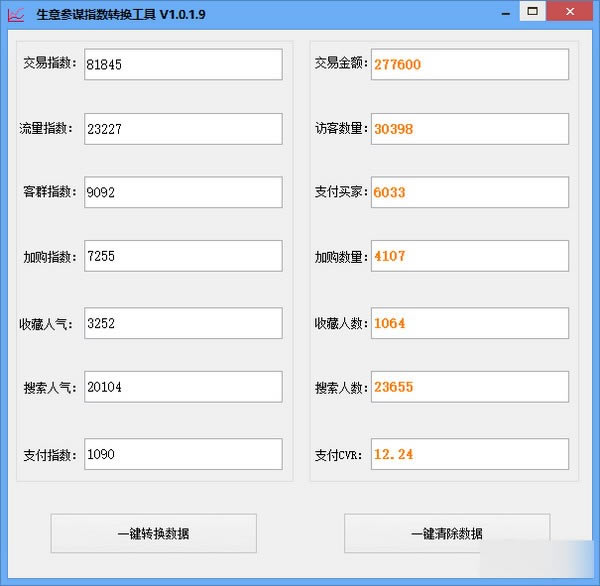
Task: Click the 支付买家 result showing 6033
Action: pyautogui.click(x=469, y=192)
